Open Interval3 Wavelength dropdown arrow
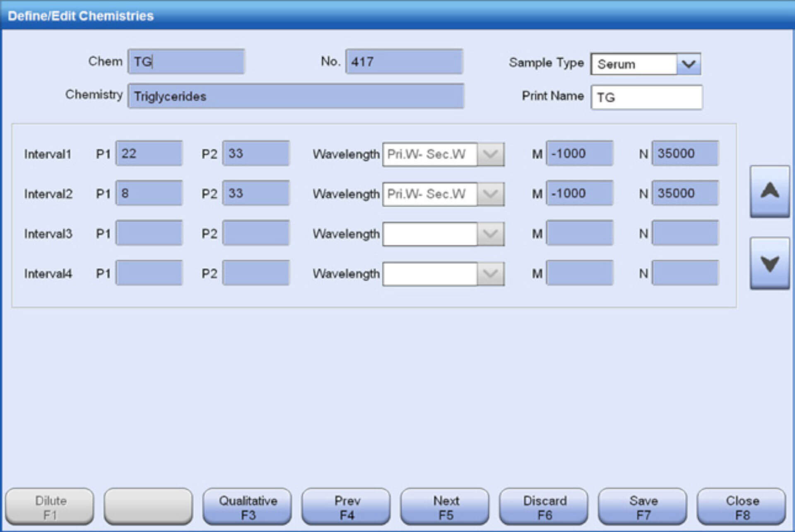 (x=491, y=234)
